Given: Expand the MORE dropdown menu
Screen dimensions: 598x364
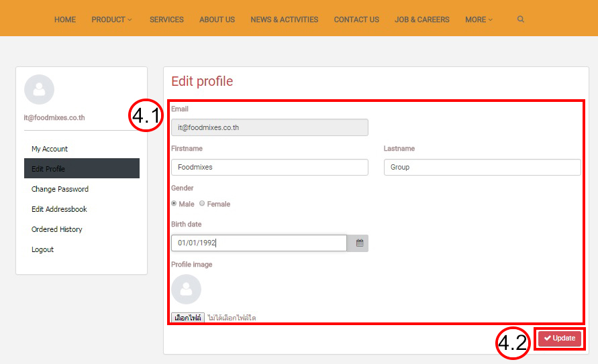Looking at the screenshot, I should (x=479, y=19).
